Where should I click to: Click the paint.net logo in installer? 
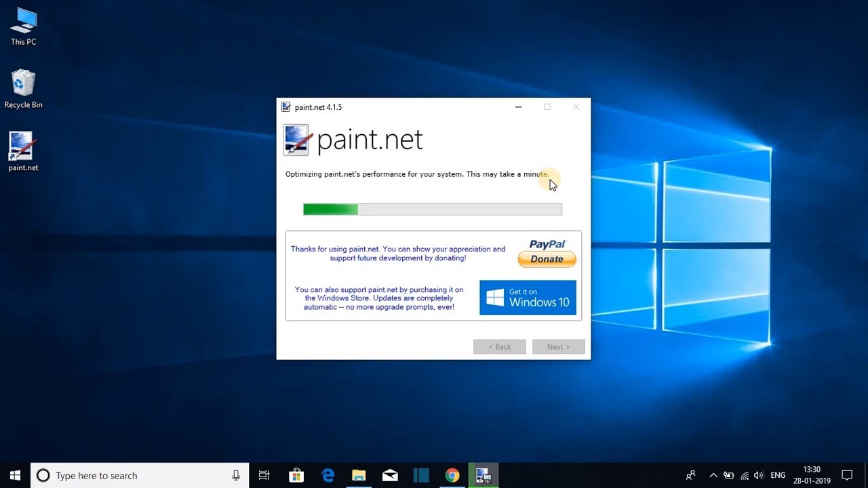click(x=353, y=140)
